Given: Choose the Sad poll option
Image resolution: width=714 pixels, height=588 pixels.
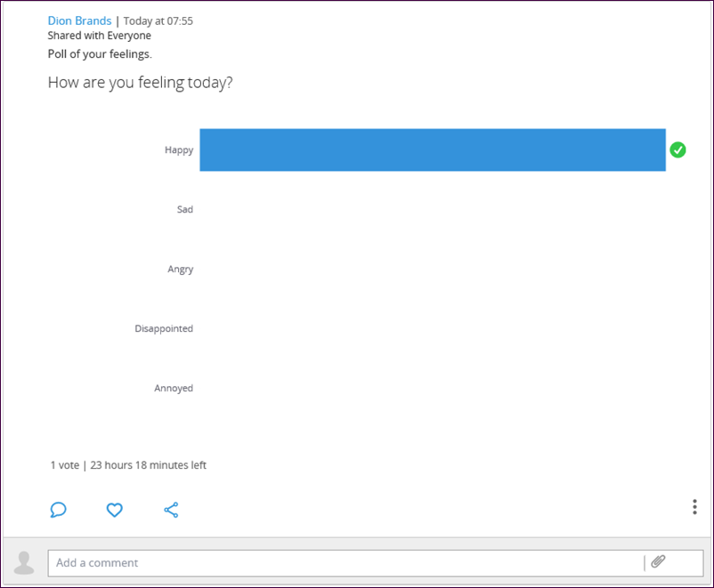Looking at the screenshot, I should pos(185,209).
